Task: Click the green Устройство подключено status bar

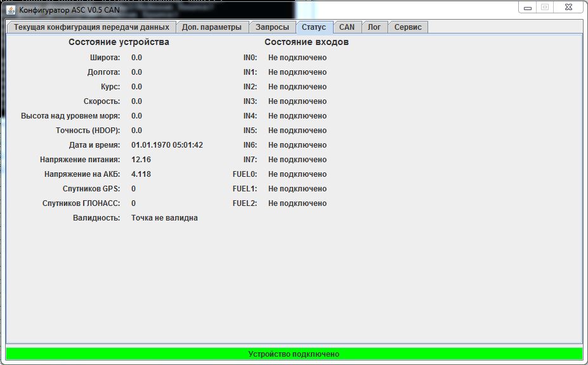Action: (x=294, y=354)
